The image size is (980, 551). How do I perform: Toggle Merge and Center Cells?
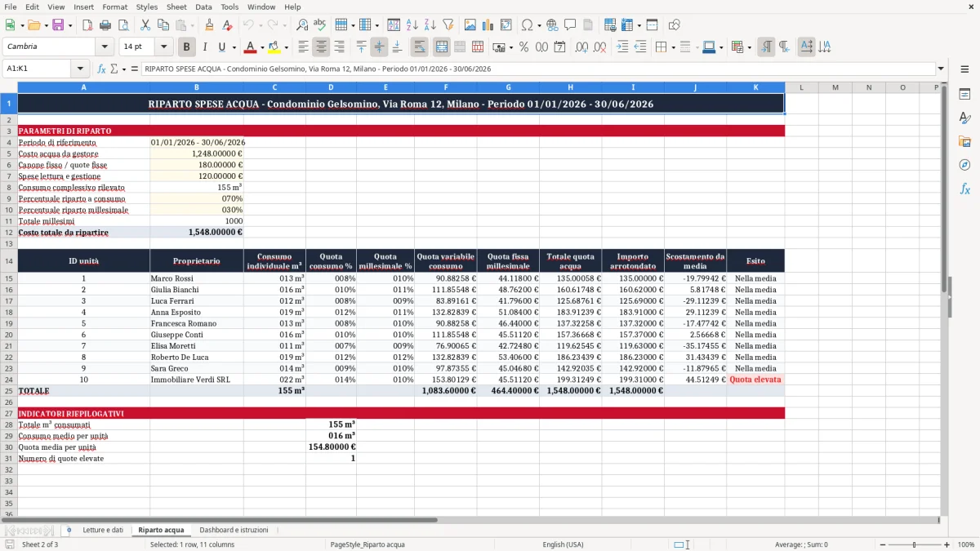(441, 47)
